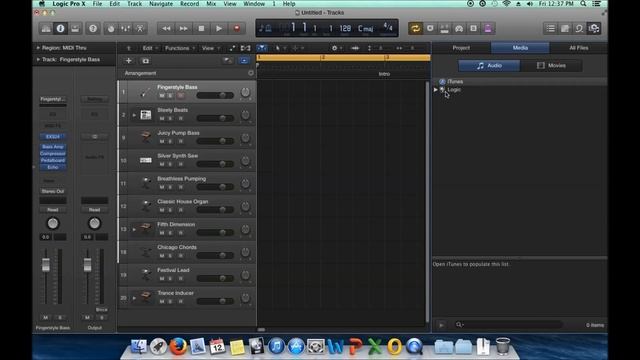Open the Loop Browser button
The height and width of the screenshot is (360, 640).
579,28
